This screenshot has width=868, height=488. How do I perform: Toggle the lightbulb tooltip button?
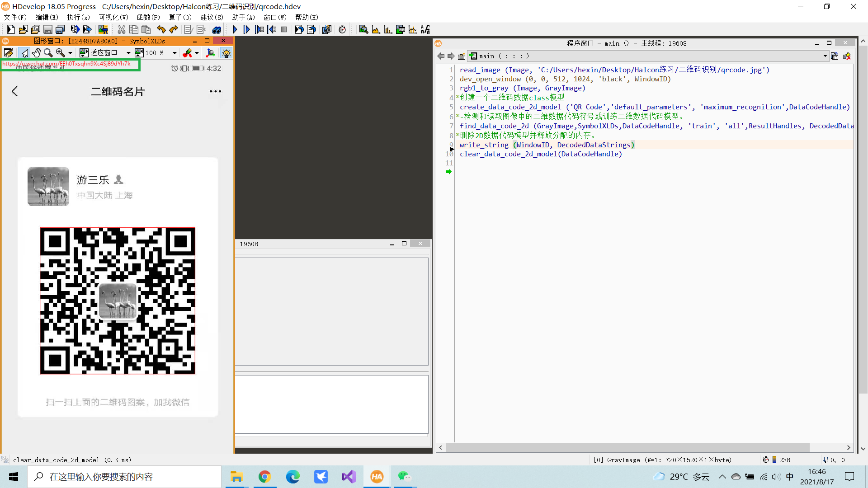point(226,53)
